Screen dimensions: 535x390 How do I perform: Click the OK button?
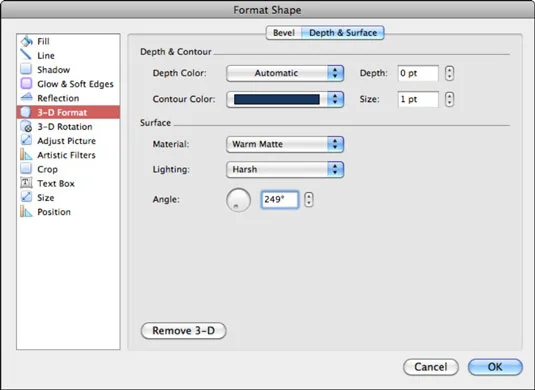[x=495, y=367]
